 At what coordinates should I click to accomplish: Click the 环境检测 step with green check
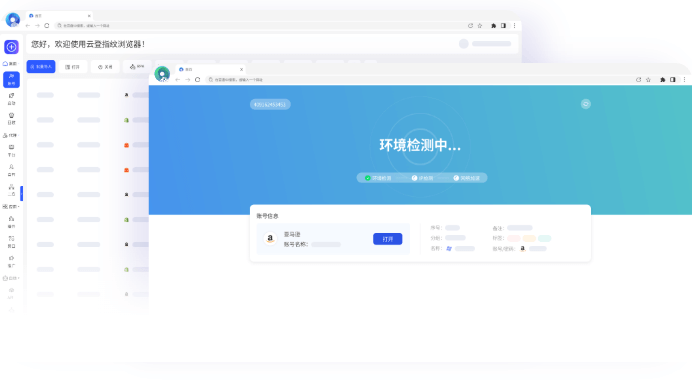pos(378,178)
